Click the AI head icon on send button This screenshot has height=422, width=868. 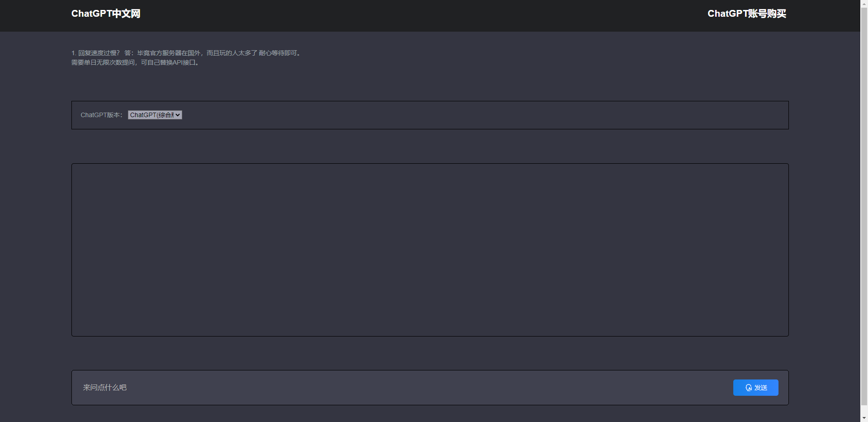[x=749, y=388]
